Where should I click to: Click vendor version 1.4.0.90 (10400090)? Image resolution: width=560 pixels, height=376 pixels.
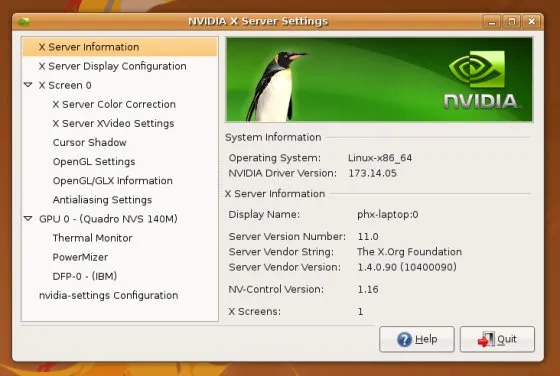407,267
